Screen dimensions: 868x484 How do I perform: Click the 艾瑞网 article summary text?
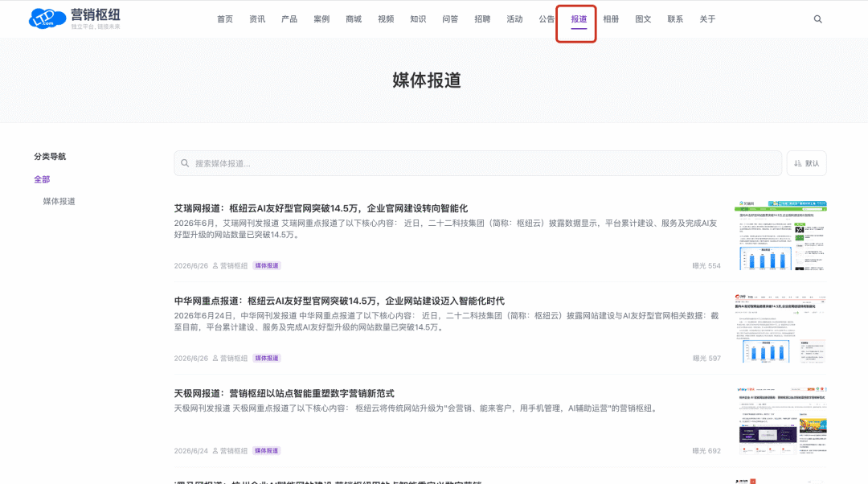click(445, 228)
